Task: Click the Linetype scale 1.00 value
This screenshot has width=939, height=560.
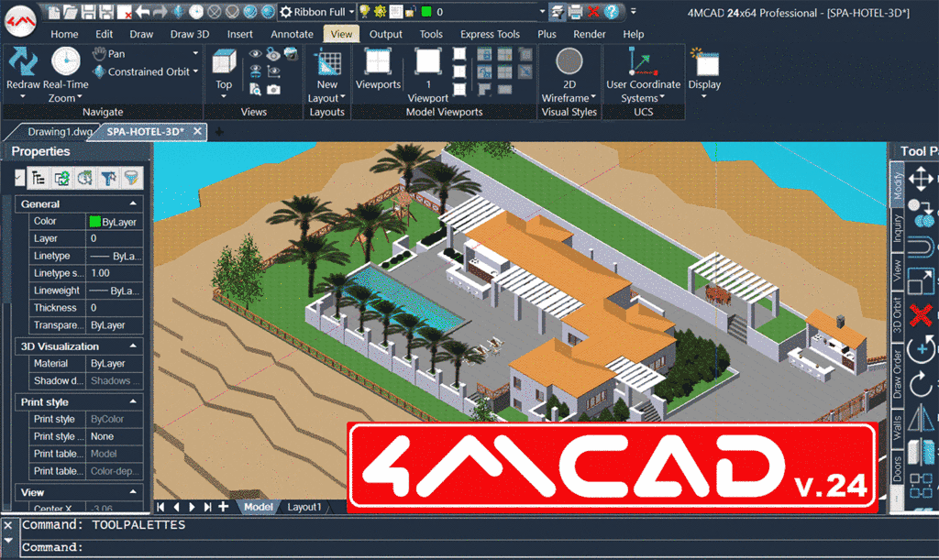Action: click(x=115, y=273)
